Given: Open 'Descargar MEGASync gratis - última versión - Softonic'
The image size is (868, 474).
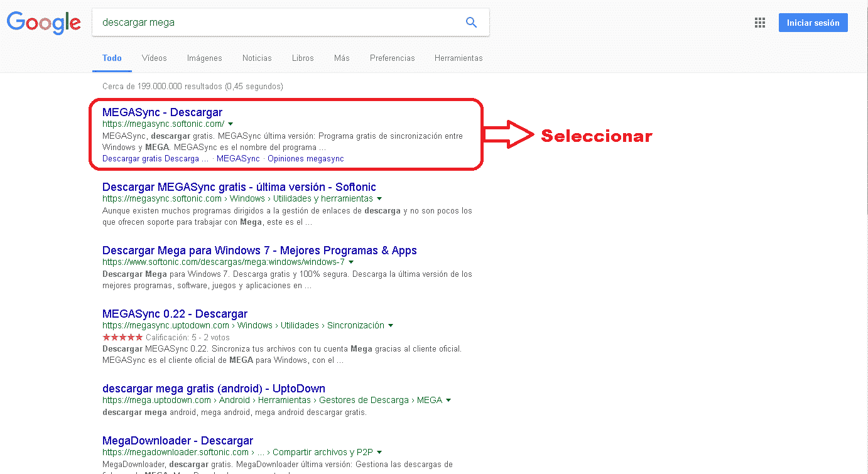Looking at the screenshot, I should click(x=239, y=187).
